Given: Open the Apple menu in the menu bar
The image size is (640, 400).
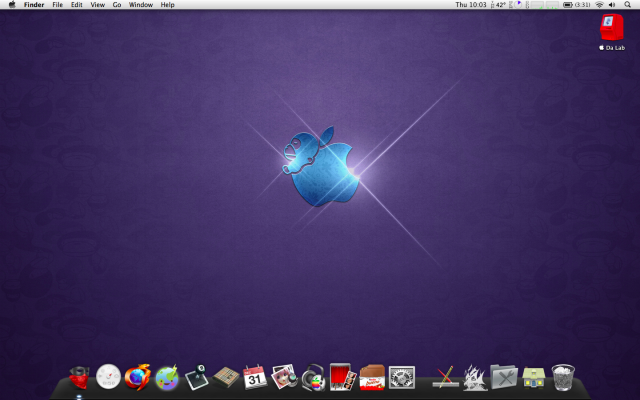Looking at the screenshot, I should click(12, 4).
